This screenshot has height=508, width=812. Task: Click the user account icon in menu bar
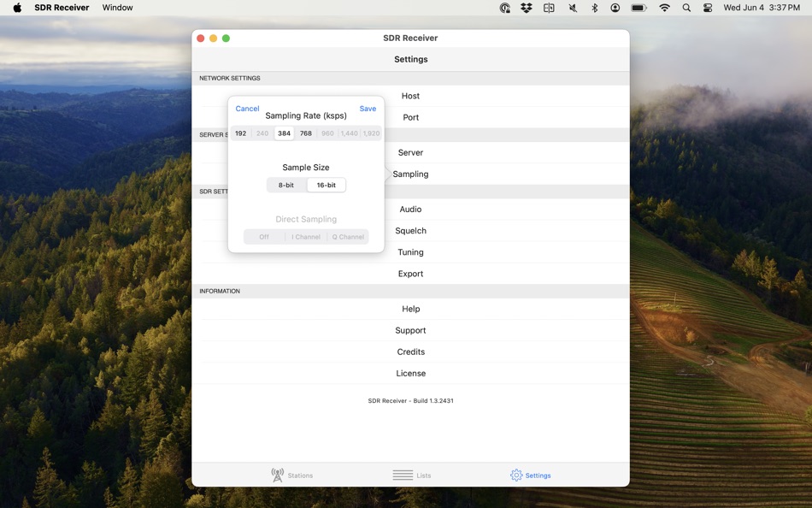pos(615,7)
